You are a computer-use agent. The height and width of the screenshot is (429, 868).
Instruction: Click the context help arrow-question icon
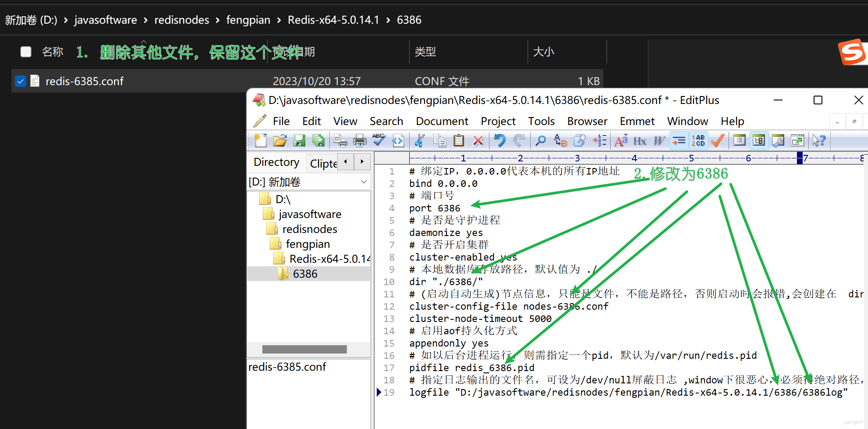click(819, 140)
